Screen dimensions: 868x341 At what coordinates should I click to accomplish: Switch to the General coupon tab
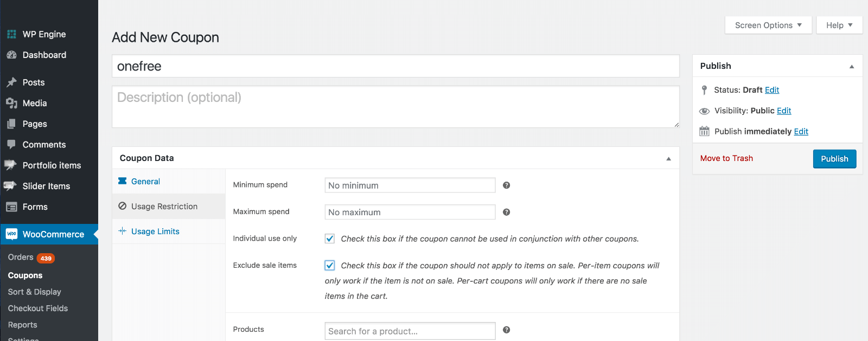pyautogui.click(x=145, y=182)
